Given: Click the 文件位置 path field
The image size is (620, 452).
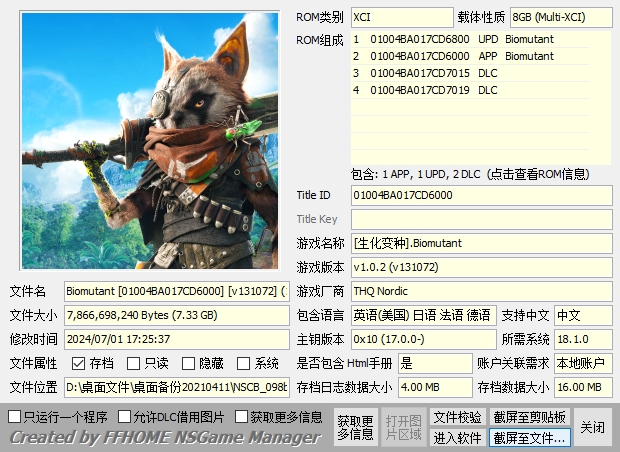Looking at the screenshot, I should point(177,387).
